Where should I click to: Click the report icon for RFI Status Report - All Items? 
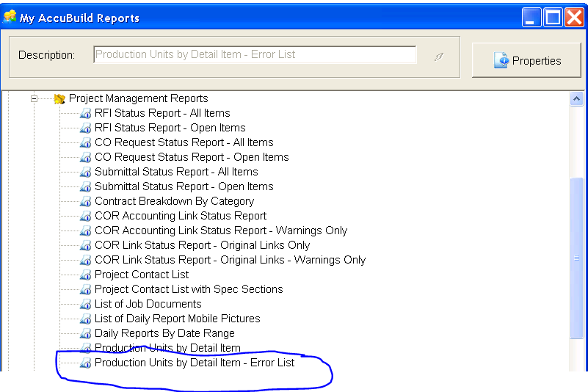tap(85, 113)
